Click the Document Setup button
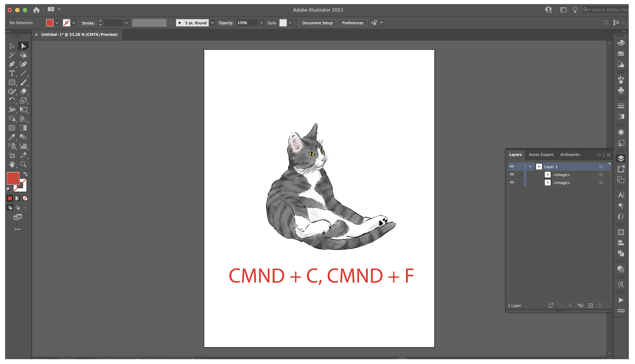 [x=317, y=23]
